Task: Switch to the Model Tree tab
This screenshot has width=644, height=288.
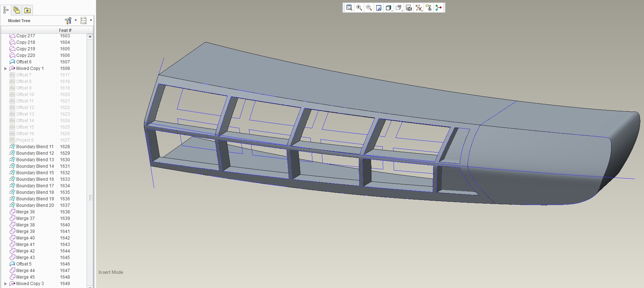Action: [6, 10]
